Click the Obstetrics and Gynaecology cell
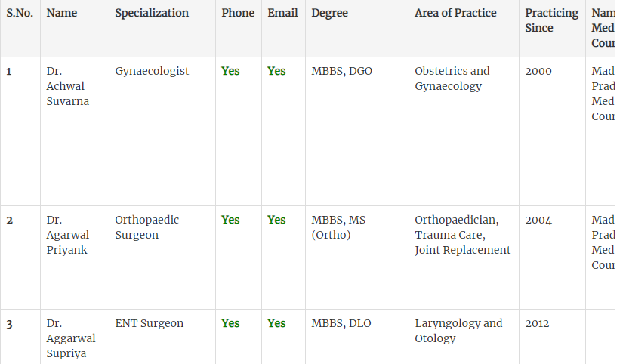 (452, 79)
